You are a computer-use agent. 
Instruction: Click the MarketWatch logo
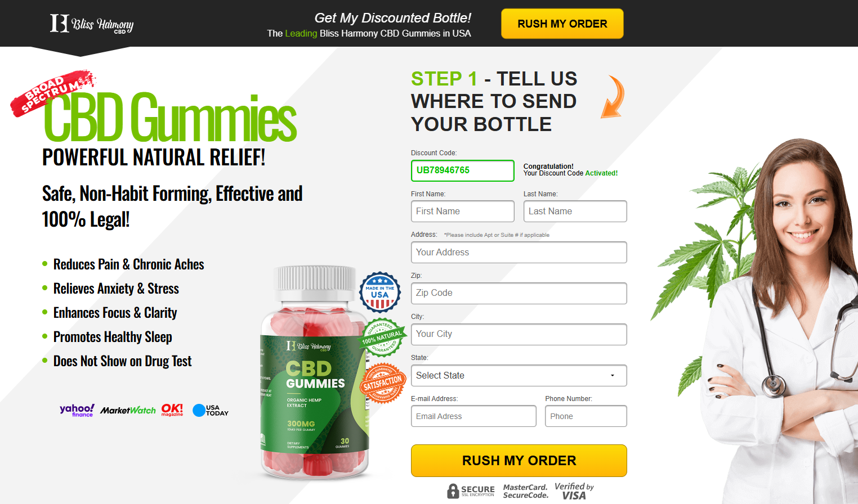tap(128, 411)
